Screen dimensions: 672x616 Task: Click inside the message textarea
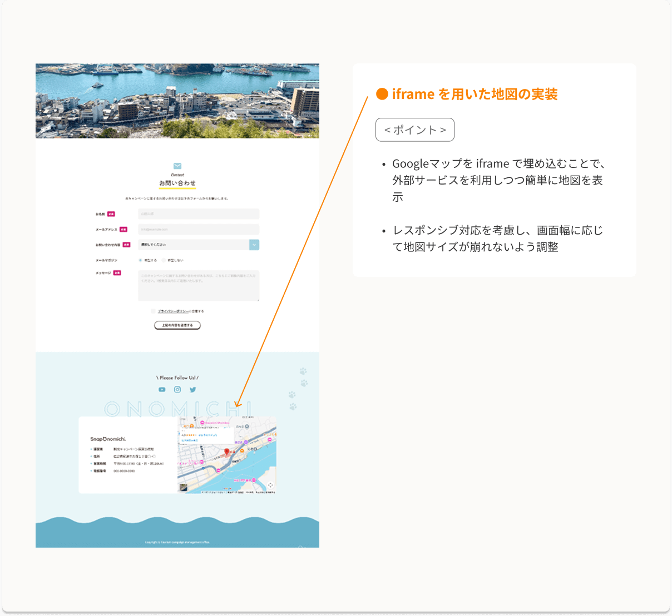pyautogui.click(x=199, y=286)
